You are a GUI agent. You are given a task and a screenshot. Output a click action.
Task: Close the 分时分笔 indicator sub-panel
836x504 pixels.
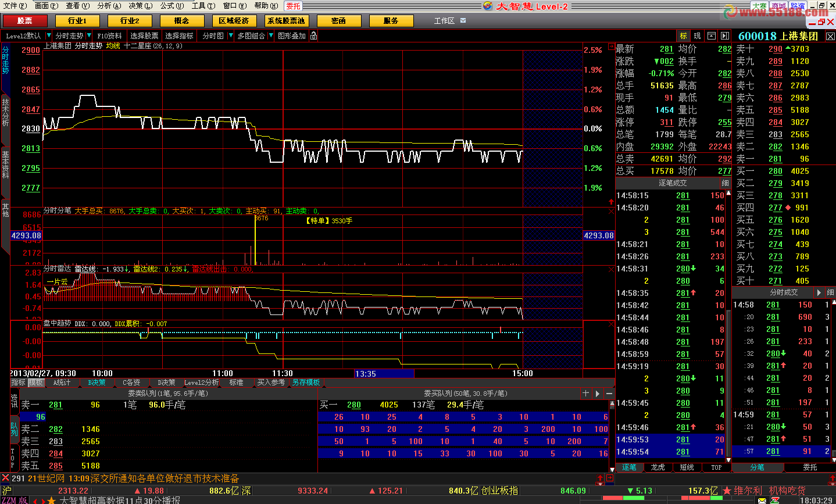(x=611, y=212)
